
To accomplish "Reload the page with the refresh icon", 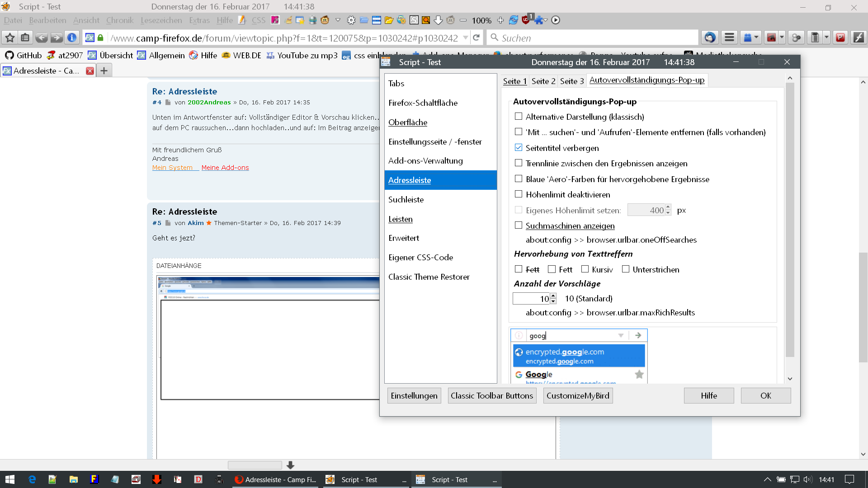I will [476, 38].
